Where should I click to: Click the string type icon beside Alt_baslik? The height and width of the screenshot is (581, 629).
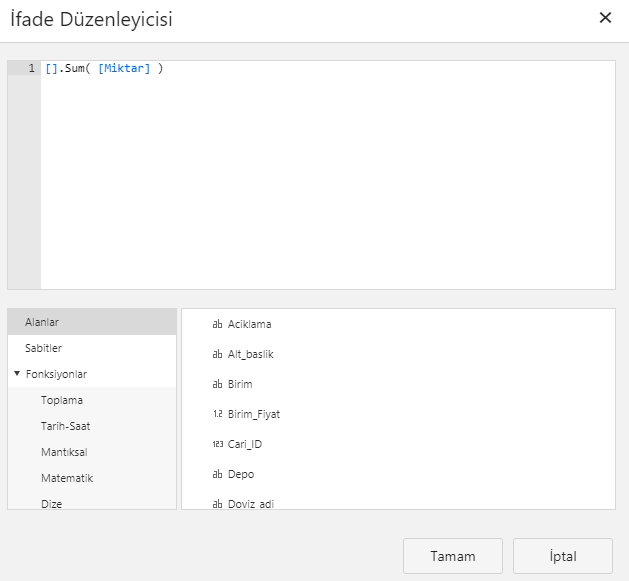coord(217,354)
